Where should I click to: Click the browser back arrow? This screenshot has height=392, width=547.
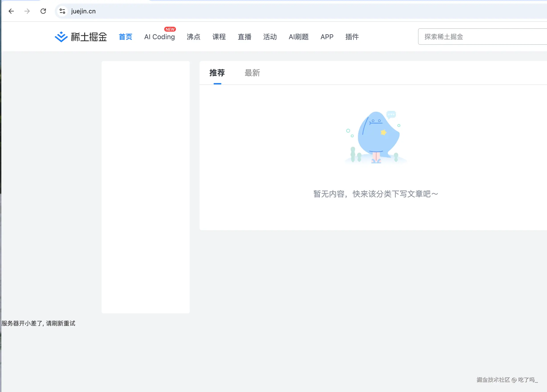tap(11, 11)
